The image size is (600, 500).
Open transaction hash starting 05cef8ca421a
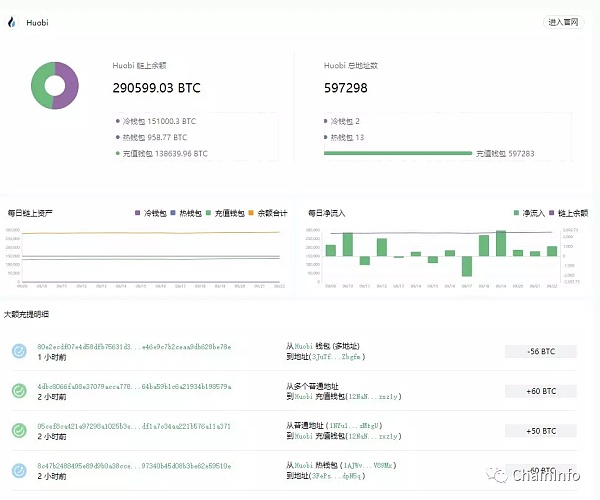pos(134,426)
